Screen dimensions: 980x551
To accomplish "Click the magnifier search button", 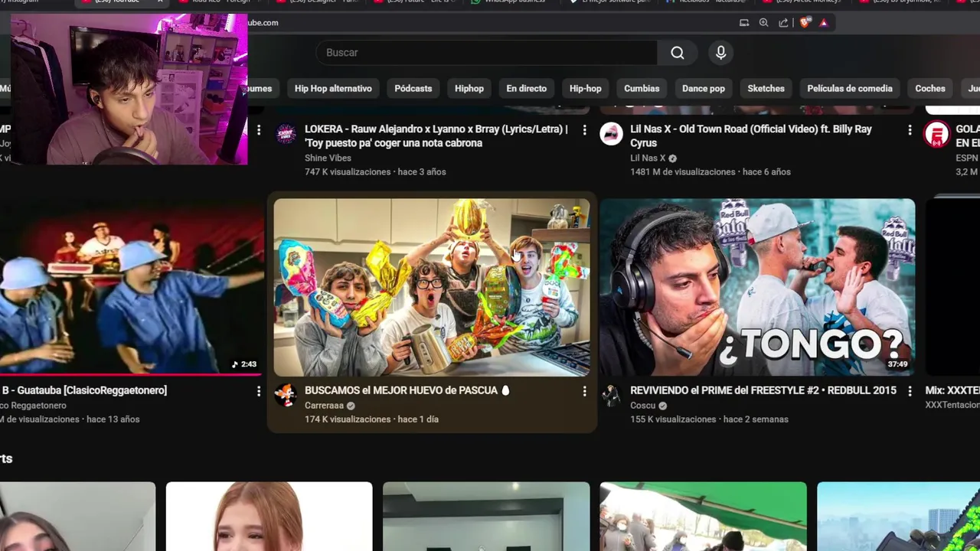I will pyautogui.click(x=678, y=53).
